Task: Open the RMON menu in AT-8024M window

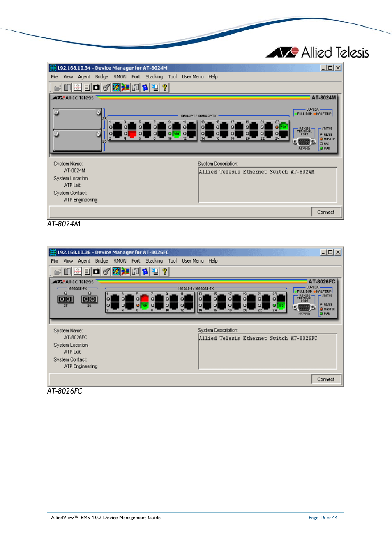Action: 120,77
